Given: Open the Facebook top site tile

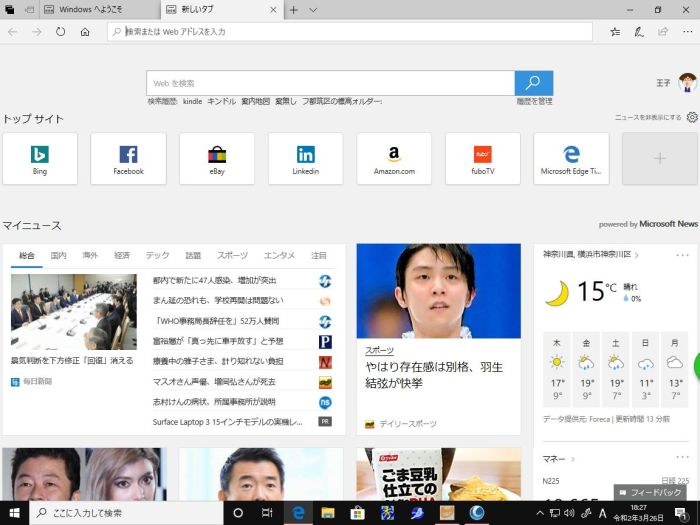Looking at the screenshot, I should coord(128,158).
